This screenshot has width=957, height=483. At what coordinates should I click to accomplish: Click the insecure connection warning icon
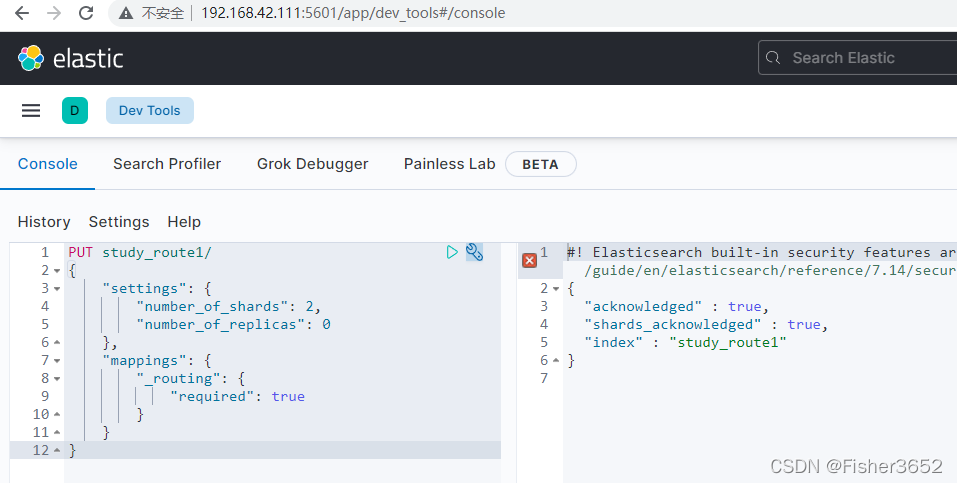[x=126, y=13]
